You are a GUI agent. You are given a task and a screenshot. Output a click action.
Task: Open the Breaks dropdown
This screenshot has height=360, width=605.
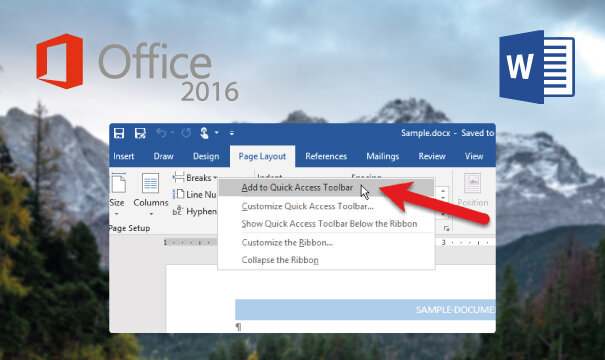pos(195,178)
